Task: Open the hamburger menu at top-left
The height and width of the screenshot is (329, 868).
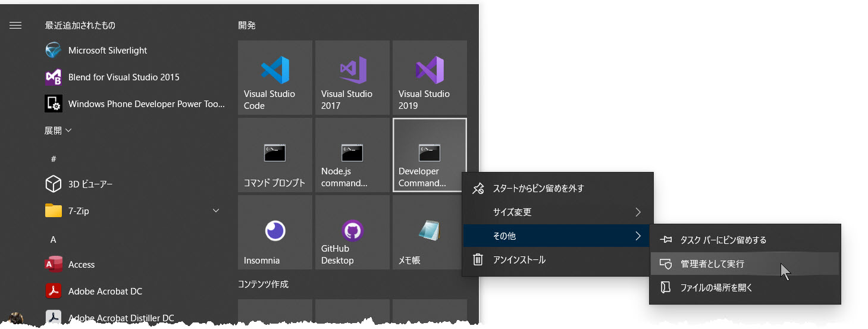Action: (15, 25)
